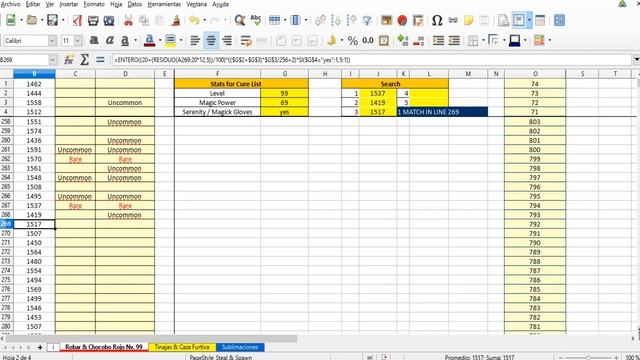Click the sort descending icon
The width and height of the screenshot is (640, 360).
tap(351, 20)
